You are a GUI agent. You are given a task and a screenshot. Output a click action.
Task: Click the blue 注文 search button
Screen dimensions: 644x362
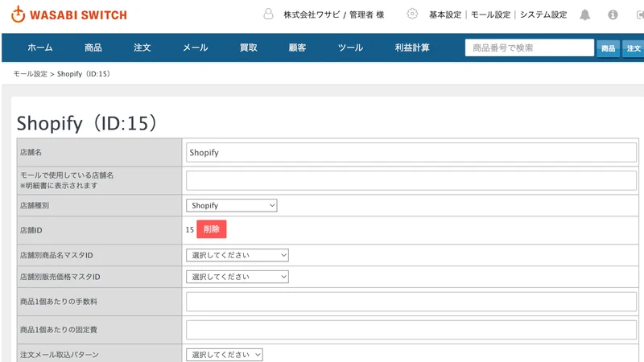634,48
